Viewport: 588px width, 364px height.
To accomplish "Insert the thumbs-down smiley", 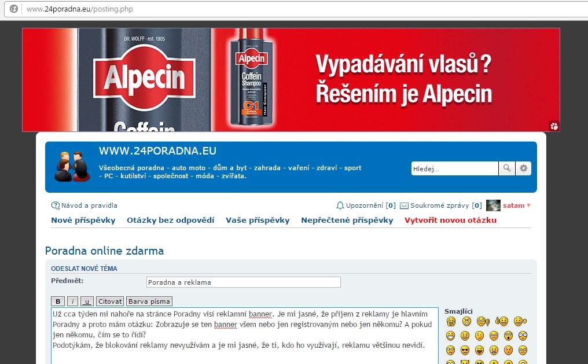I will (x=483, y=321).
